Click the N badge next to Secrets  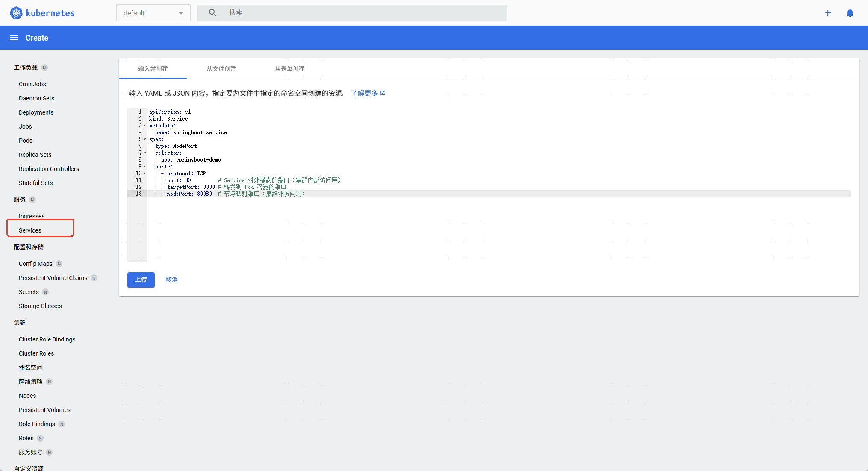(45, 292)
